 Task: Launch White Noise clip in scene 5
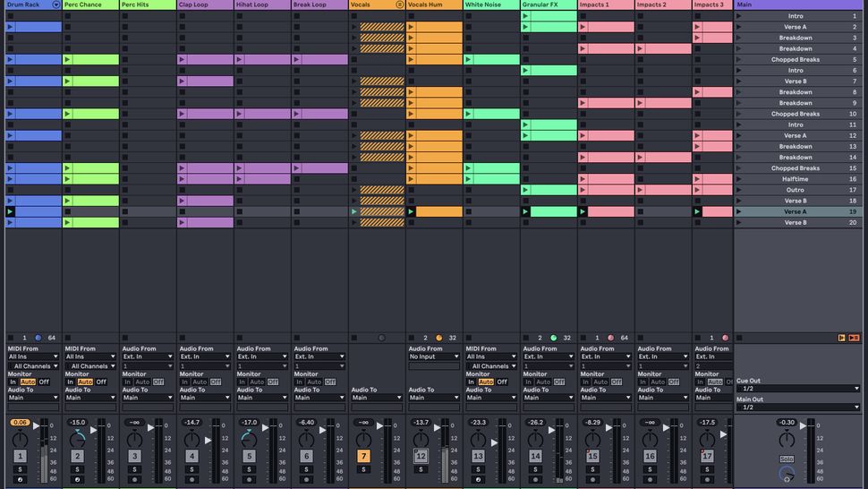pyautogui.click(x=468, y=59)
